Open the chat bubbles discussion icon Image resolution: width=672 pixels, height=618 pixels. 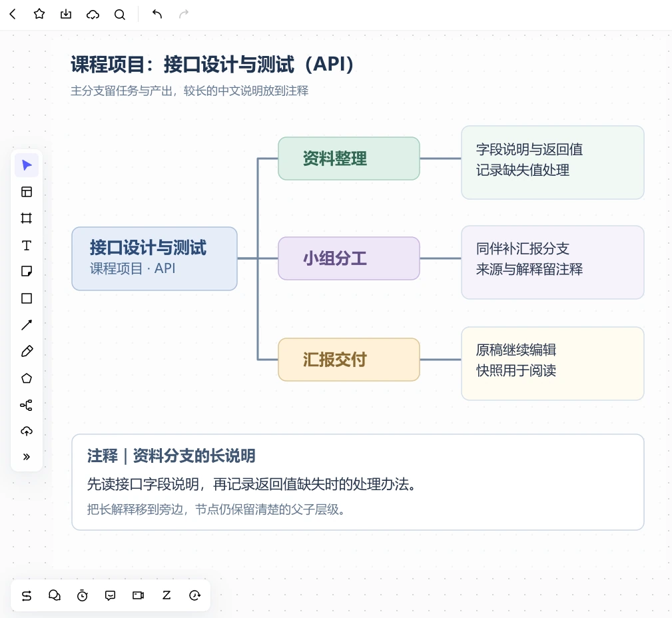(55, 595)
